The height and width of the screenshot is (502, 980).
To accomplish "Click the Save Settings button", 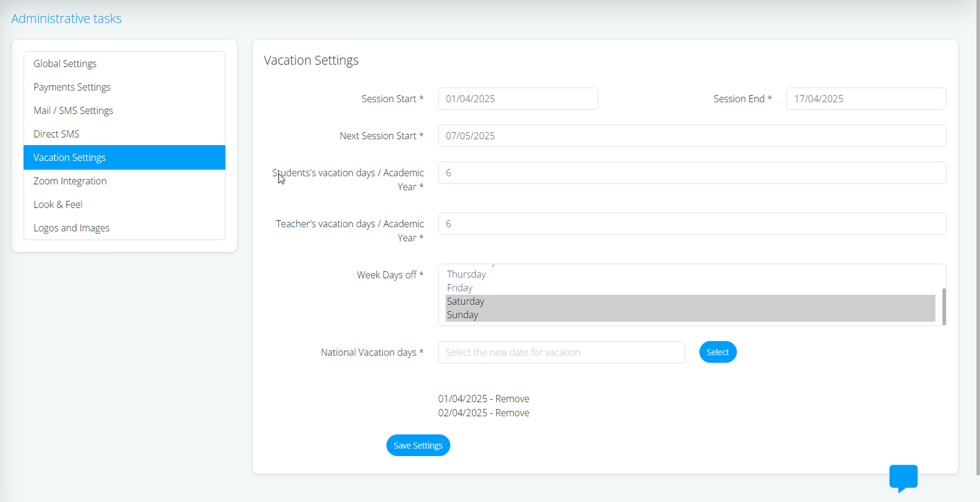I will pos(418,446).
